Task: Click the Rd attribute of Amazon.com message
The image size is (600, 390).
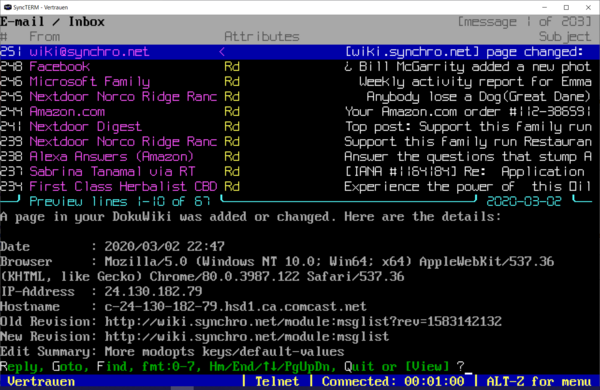Action: [x=232, y=112]
